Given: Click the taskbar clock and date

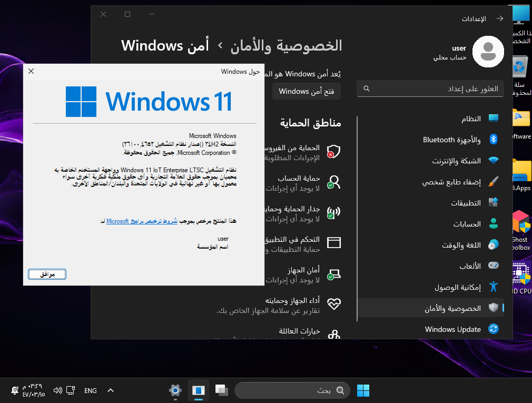Looking at the screenshot, I should point(33,390).
